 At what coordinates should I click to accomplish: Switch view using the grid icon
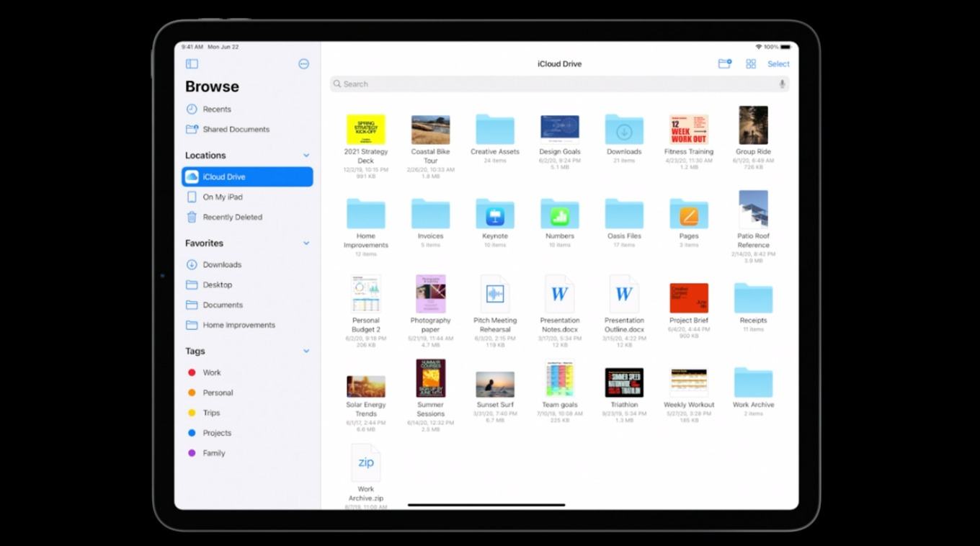[751, 64]
